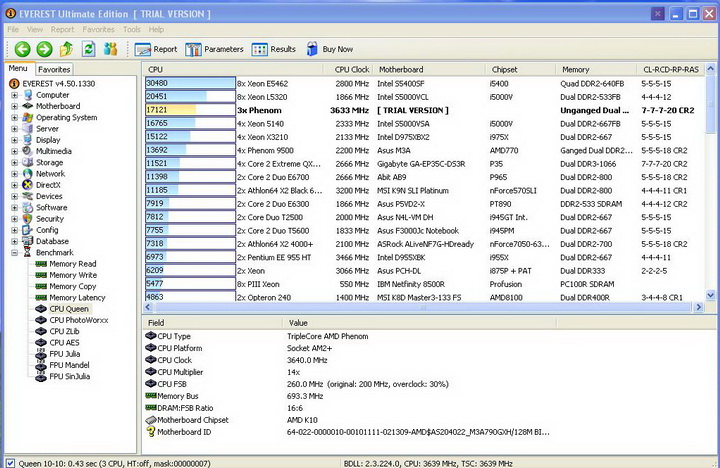
Task: Sort by CL-RCD-RP-RAS column header
Action: point(671,69)
